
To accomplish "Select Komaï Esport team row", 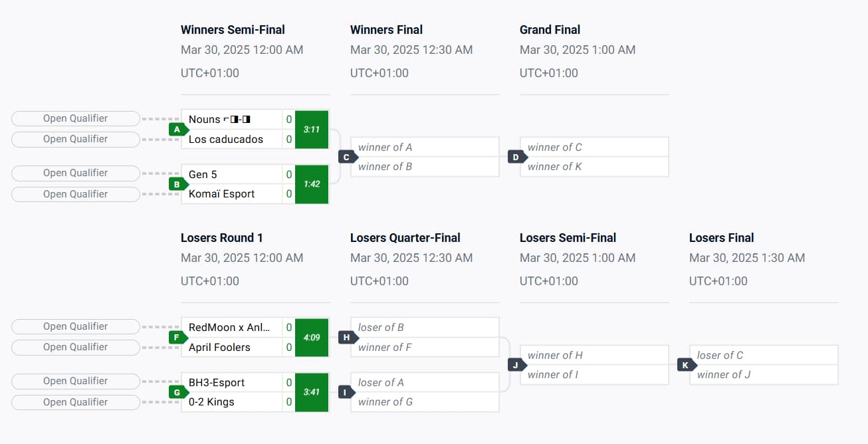I will [231, 194].
